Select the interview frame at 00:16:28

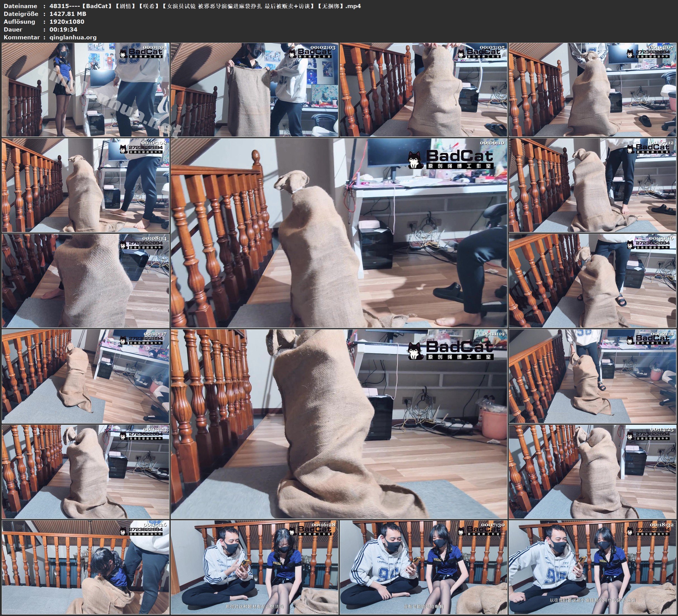254,567
